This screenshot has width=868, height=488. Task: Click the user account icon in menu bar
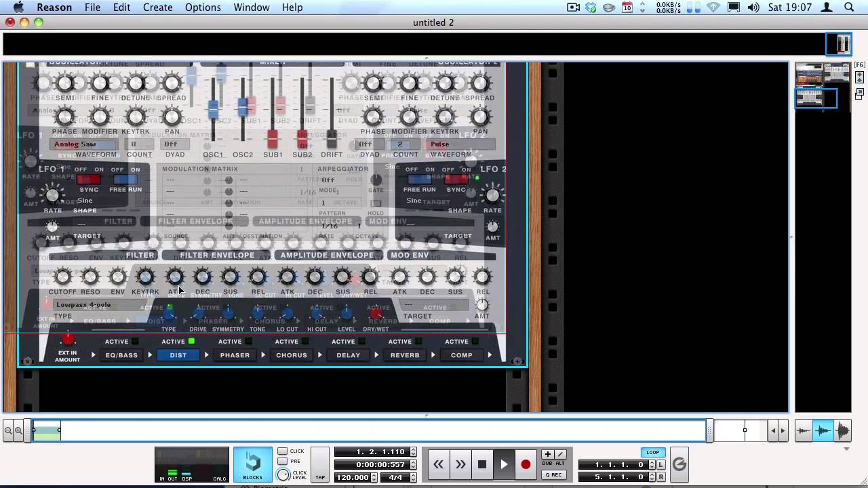coord(827,7)
